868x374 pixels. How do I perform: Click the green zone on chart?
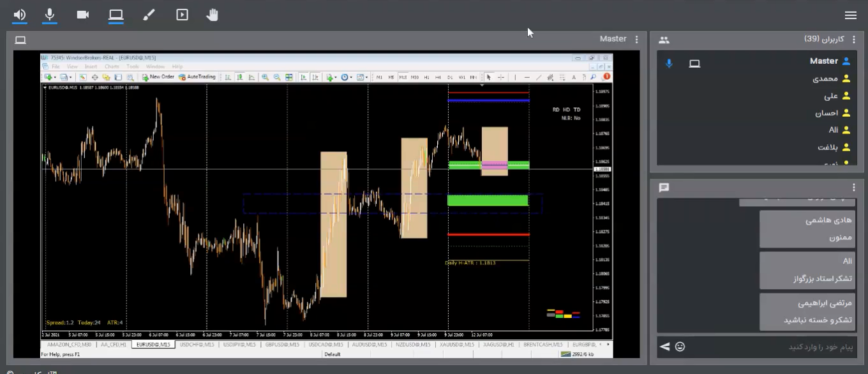point(488,200)
